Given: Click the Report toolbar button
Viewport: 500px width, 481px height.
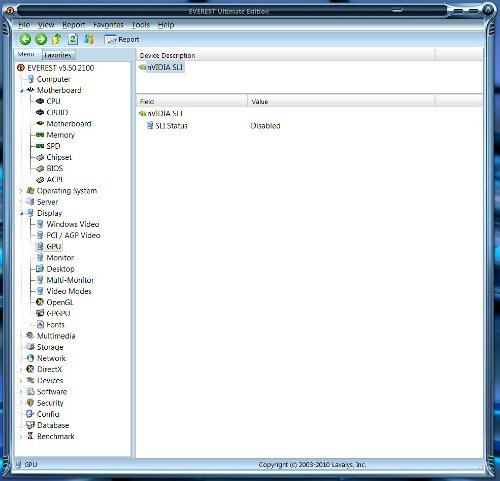Looking at the screenshot, I should (x=122, y=40).
